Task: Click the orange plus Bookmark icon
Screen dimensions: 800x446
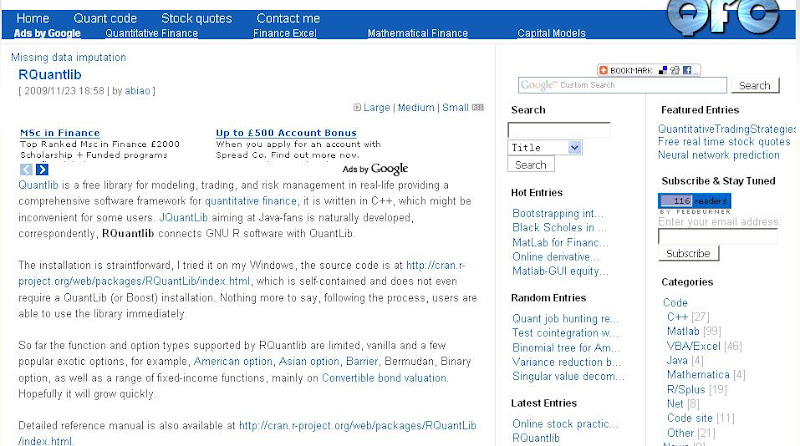Action: [604, 70]
